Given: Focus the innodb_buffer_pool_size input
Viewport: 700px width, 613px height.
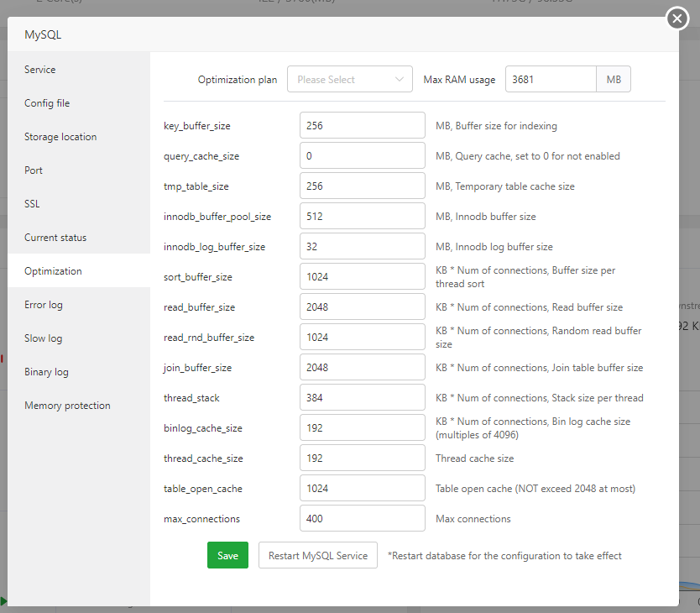Looking at the screenshot, I should (x=362, y=217).
